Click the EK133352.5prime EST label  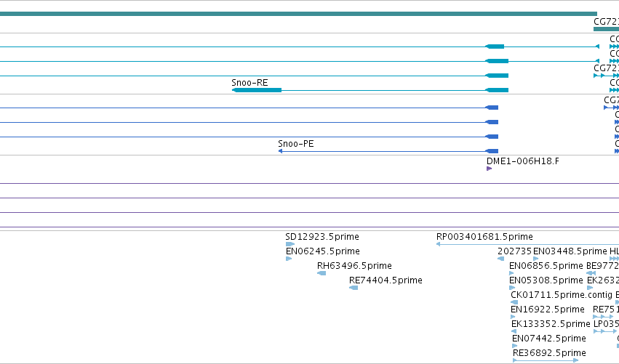551,324
